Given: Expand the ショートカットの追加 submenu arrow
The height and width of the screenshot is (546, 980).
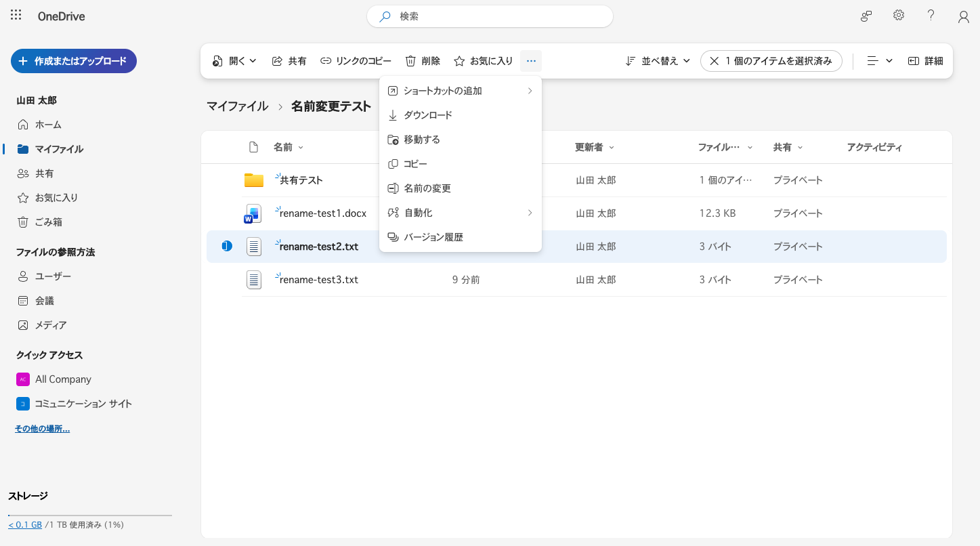Looking at the screenshot, I should click(x=530, y=91).
